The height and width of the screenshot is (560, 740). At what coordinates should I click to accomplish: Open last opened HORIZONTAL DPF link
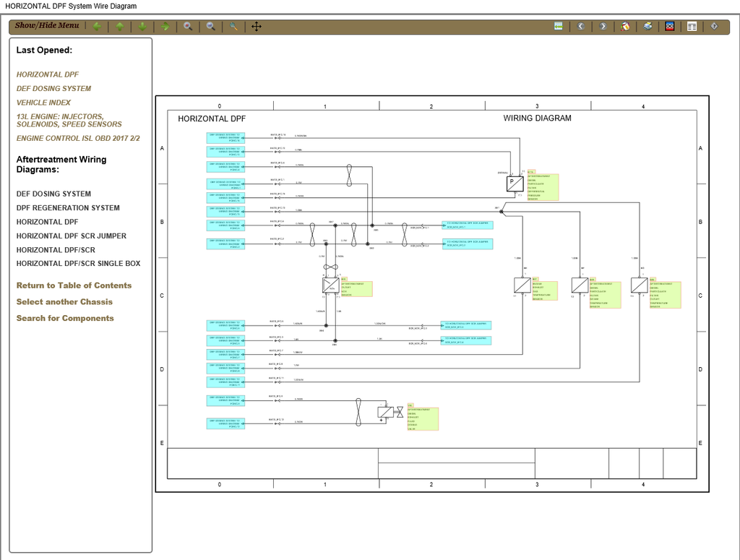point(48,74)
